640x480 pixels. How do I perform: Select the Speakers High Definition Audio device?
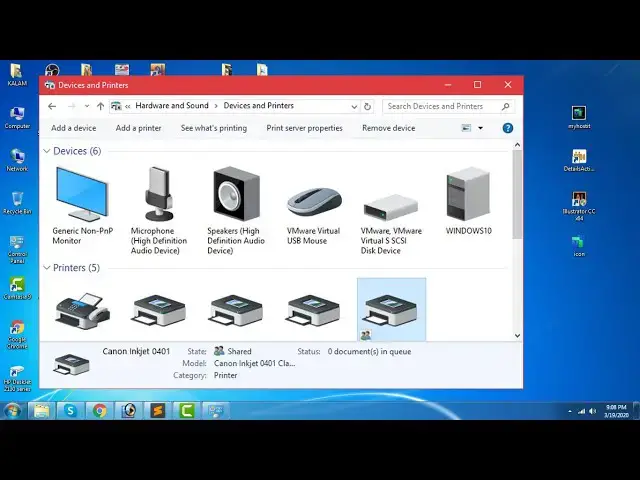tap(236, 210)
